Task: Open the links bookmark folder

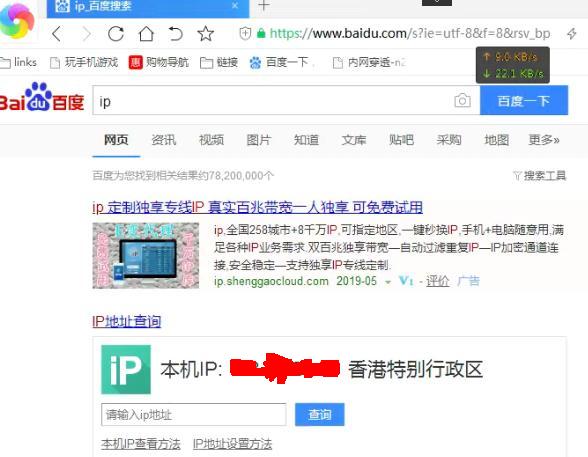Action: tap(18, 62)
